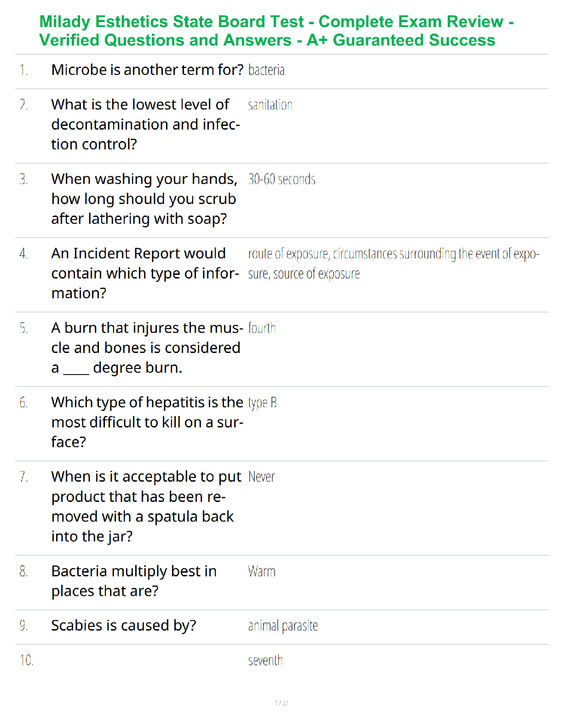Viewport: 563px width, 728px height.
Task: Click the answer 'type B'
Action: pos(263,403)
